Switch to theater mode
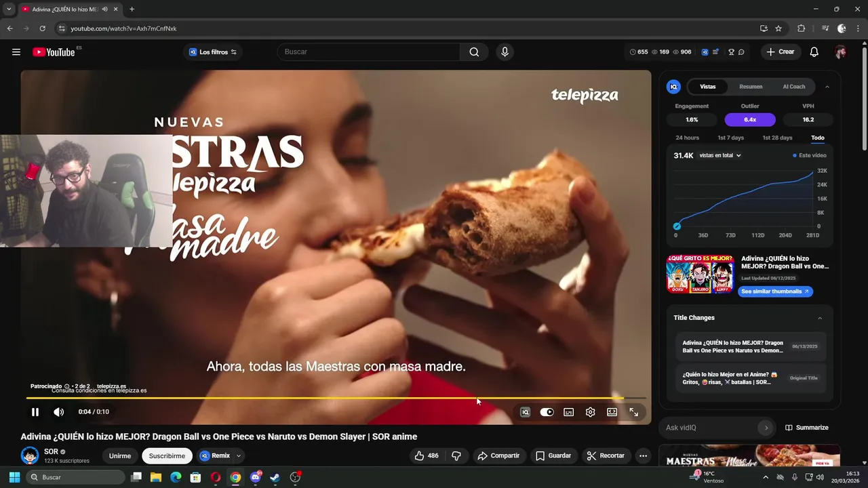The width and height of the screenshot is (868, 488). pyautogui.click(x=612, y=412)
